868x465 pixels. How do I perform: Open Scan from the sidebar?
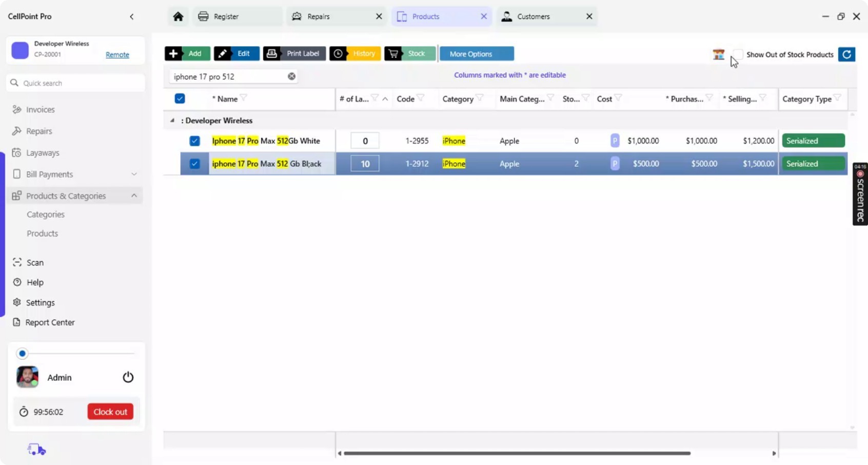click(35, 263)
